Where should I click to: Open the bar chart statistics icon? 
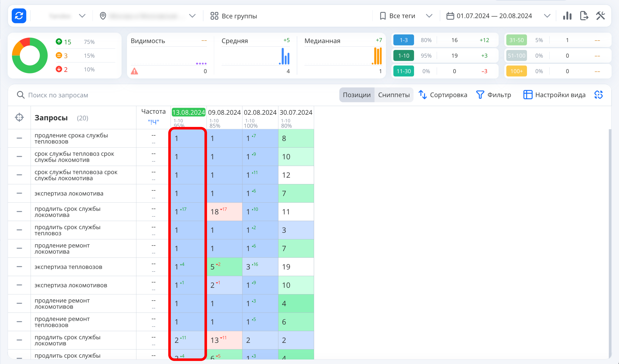[x=567, y=16]
